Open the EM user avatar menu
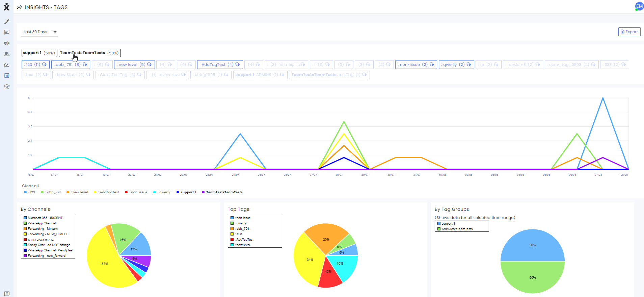644x297 pixels. tap(639, 6)
